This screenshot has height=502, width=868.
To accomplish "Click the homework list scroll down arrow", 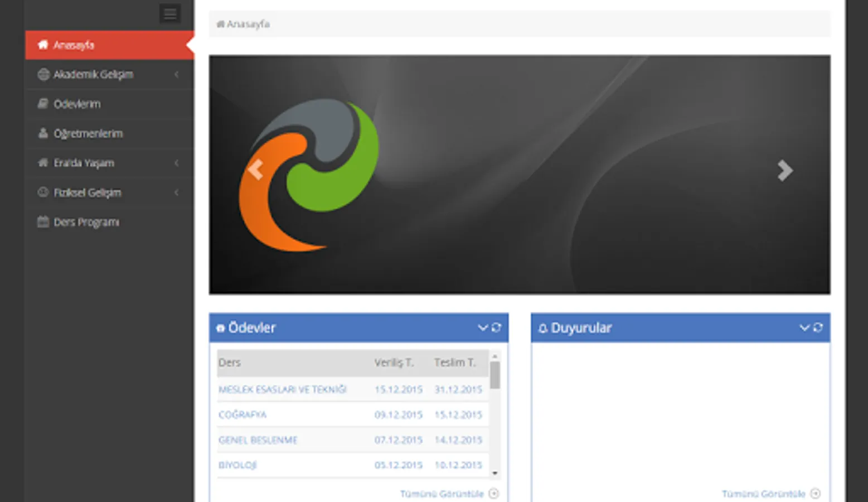I will (494, 473).
